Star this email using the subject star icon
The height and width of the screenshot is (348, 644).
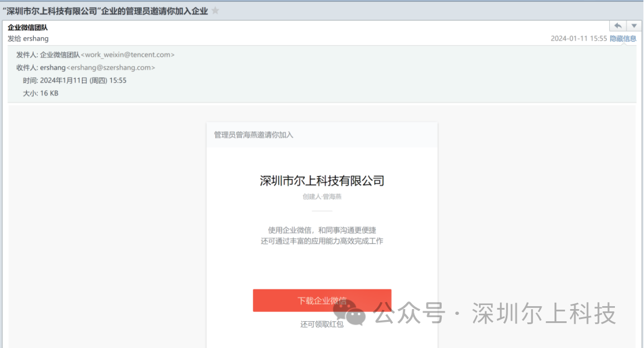click(215, 10)
